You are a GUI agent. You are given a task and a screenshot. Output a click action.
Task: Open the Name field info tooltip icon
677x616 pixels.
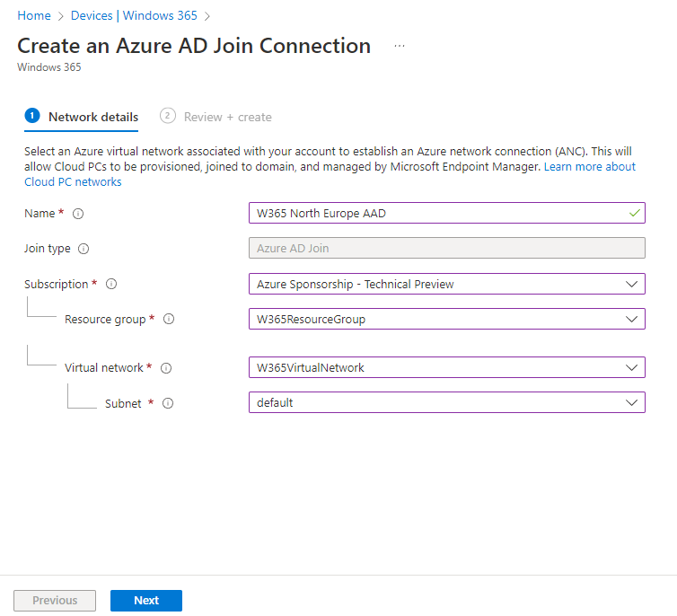78,214
